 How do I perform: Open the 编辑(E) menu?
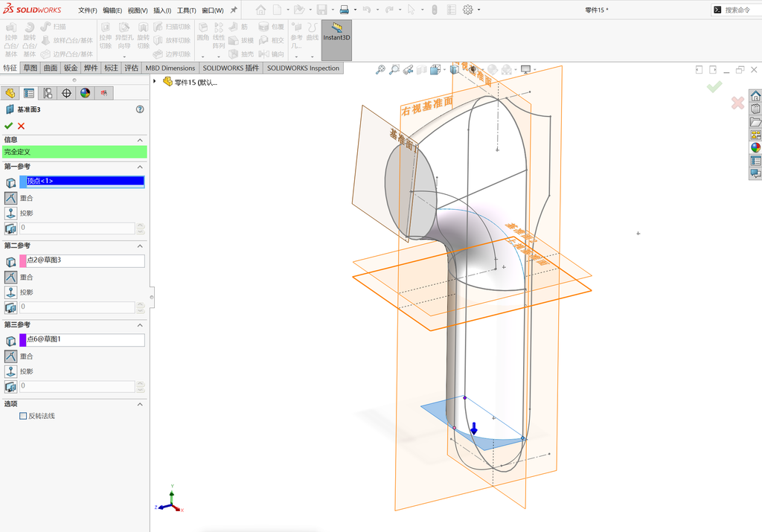click(112, 10)
